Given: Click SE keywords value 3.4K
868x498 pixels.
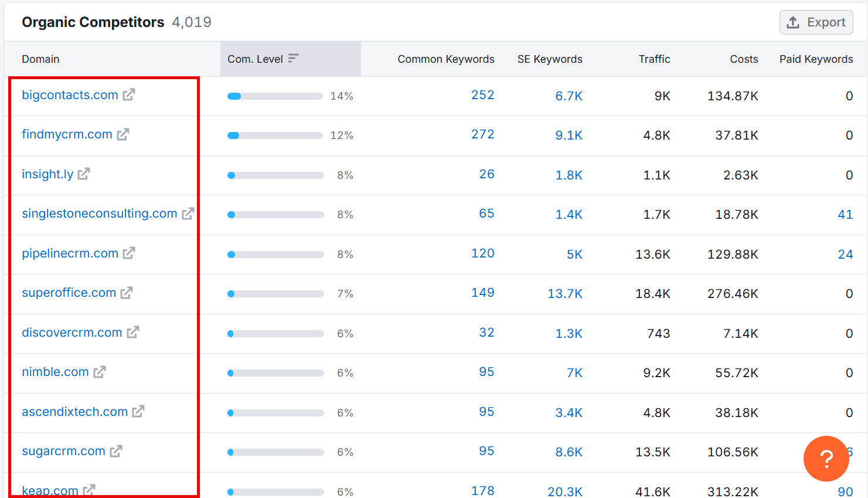Looking at the screenshot, I should (569, 413).
